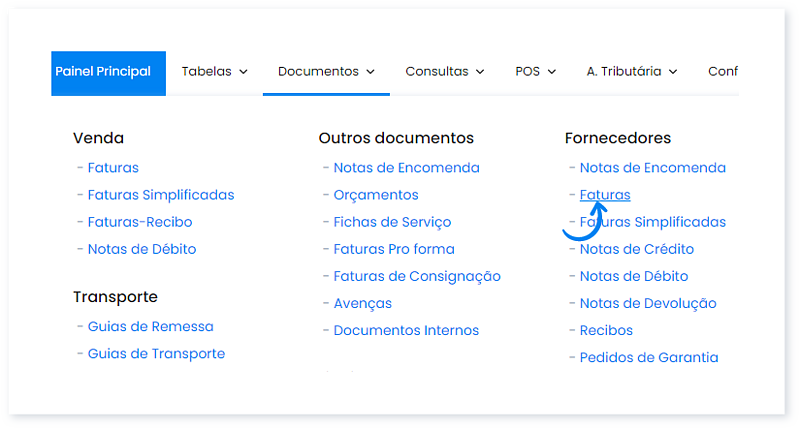Open Guias de Transporte

pos(156,354)
